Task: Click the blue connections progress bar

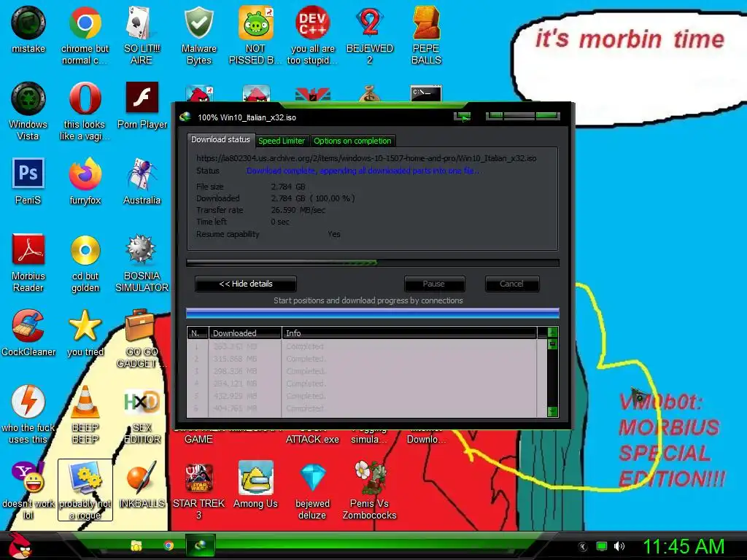Action: click(373, 313)
